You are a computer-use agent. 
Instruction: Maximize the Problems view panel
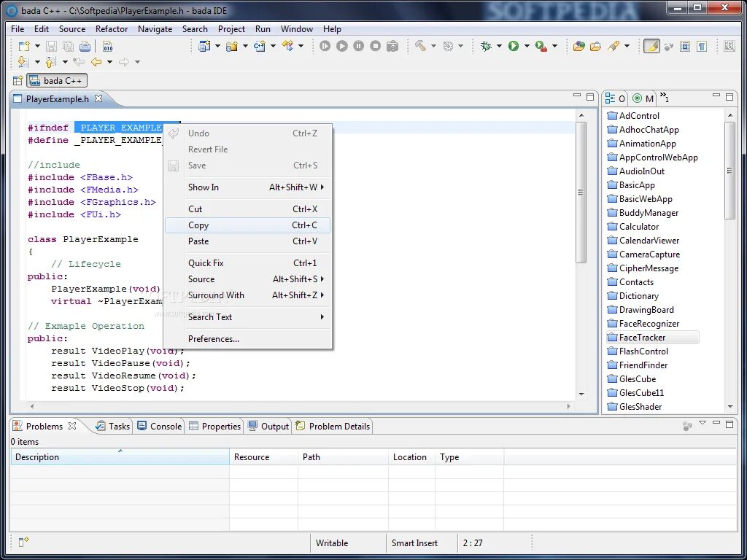pyautogui.click(x=729, y=424)
